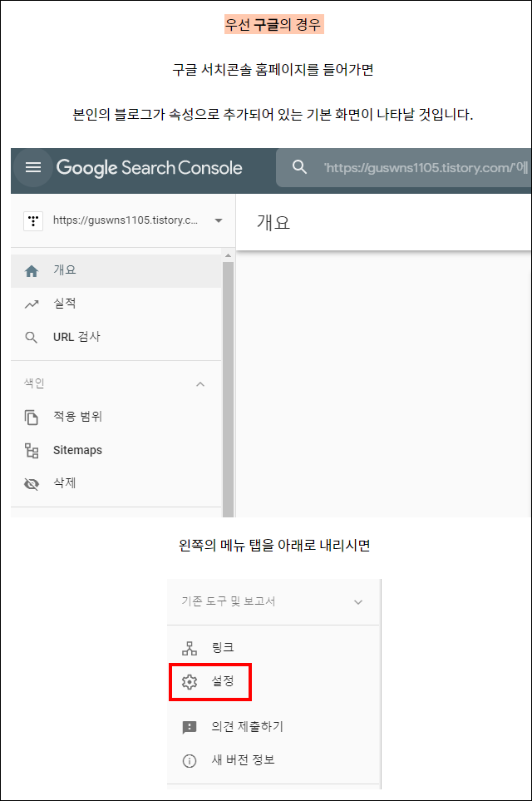This screenshot has height=801, width=532.
Task: Click the 왼쪽의 메뉴 탭을 아래로 내리시면 line
Action: (x=274, y=545)
